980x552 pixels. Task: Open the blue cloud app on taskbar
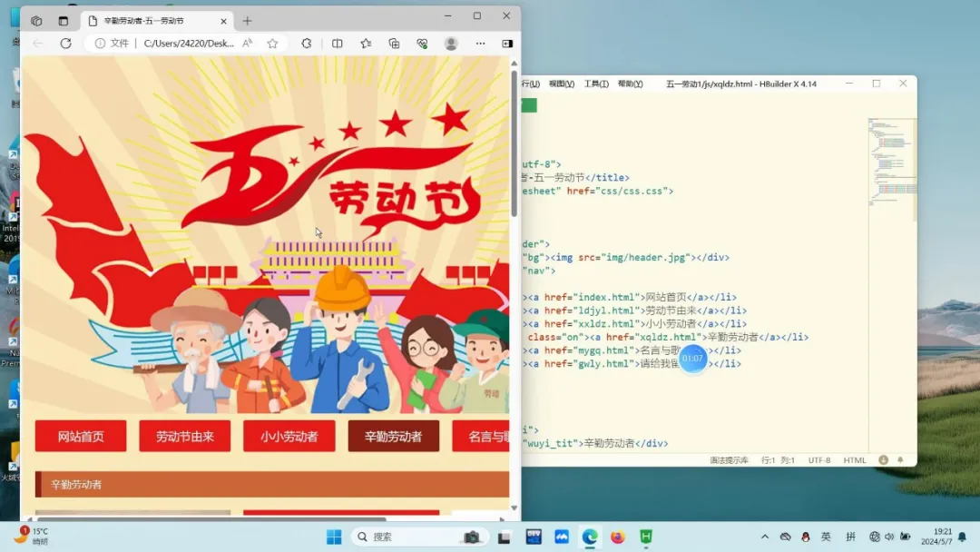point(562,537)
